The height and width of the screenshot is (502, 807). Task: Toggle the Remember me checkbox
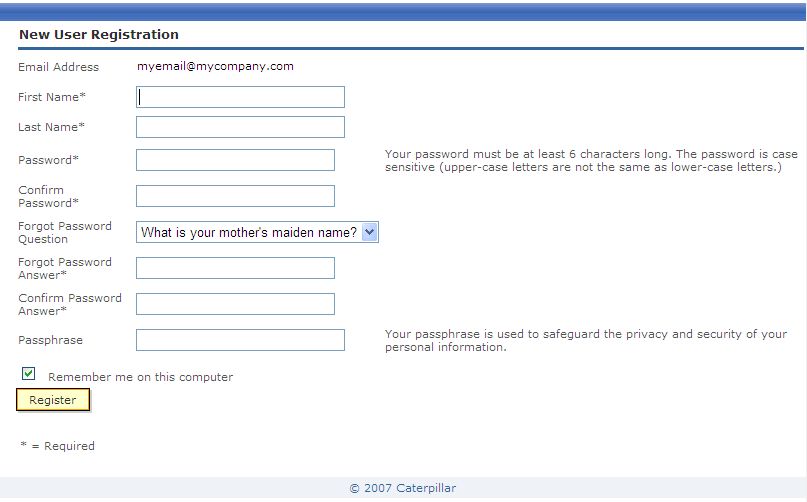(28, 374)
